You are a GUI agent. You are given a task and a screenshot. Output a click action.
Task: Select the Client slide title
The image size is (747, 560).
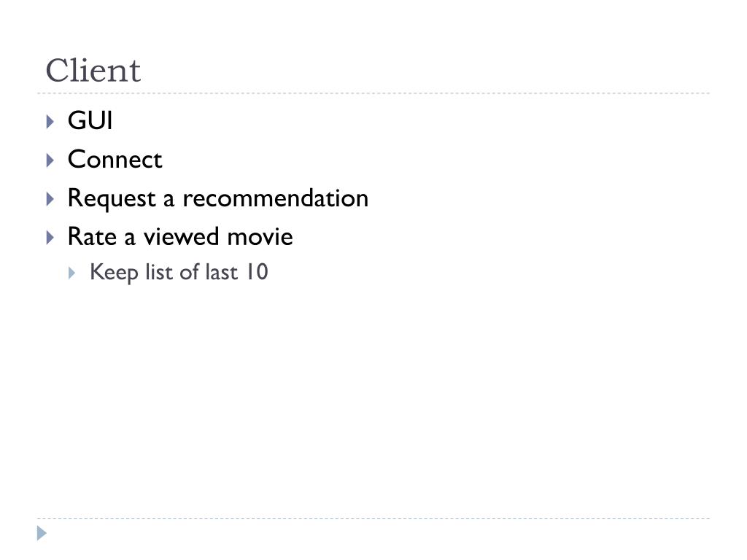(x=93, y=71)
